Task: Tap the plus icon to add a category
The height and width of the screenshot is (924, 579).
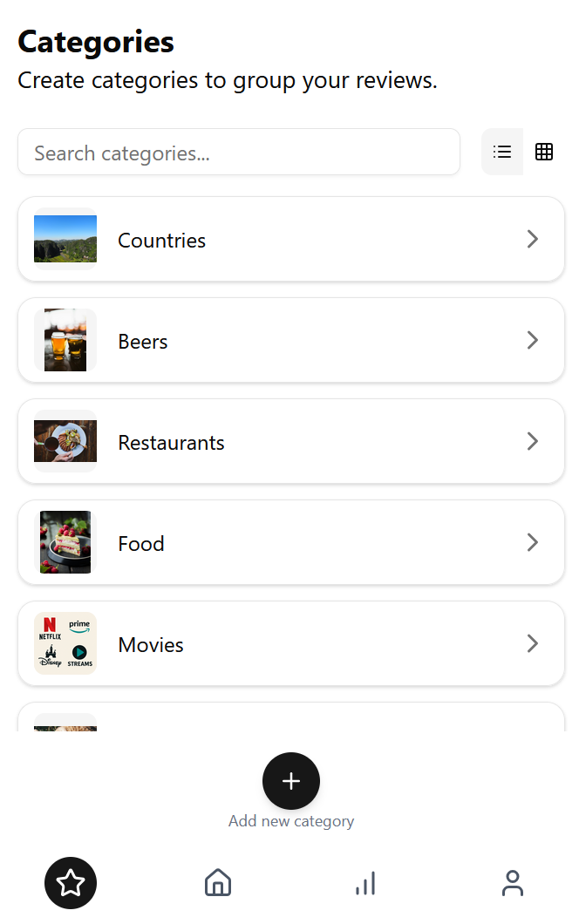Action: (x=291, y=781)
